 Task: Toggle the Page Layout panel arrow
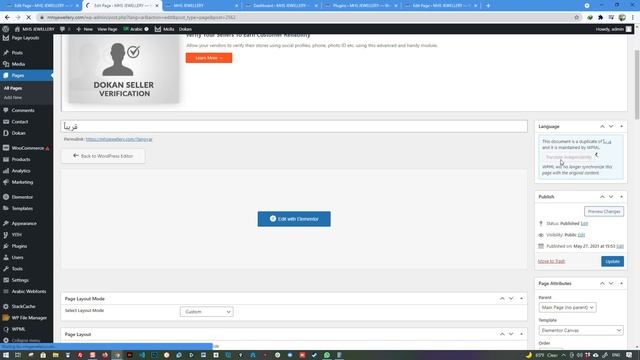tap(521, 334)
